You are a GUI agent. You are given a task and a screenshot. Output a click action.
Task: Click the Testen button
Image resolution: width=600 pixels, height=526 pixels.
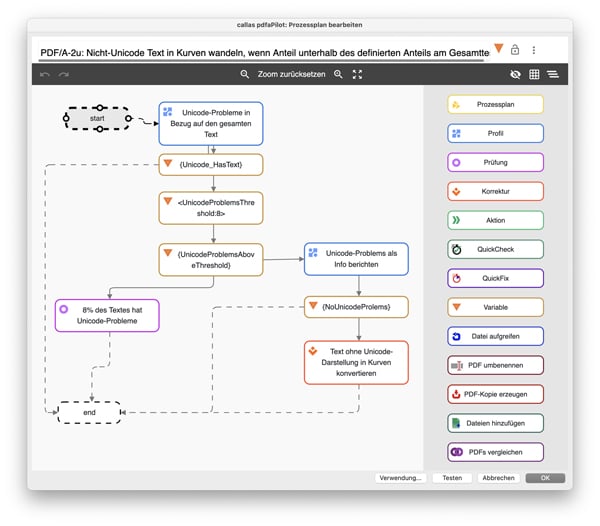(452, 478)
